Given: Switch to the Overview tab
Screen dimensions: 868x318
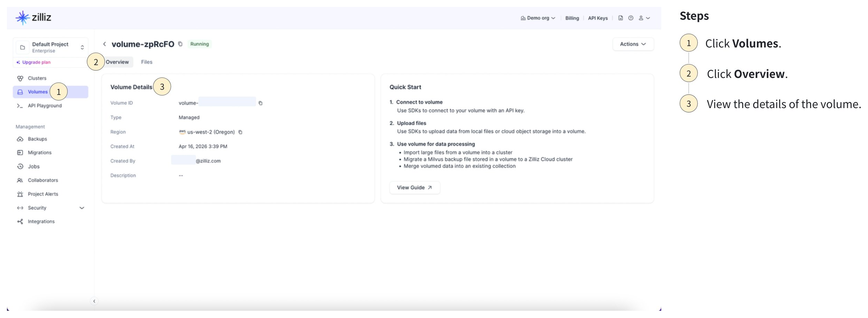Looking at the screenshot, I should click(117, 62).
